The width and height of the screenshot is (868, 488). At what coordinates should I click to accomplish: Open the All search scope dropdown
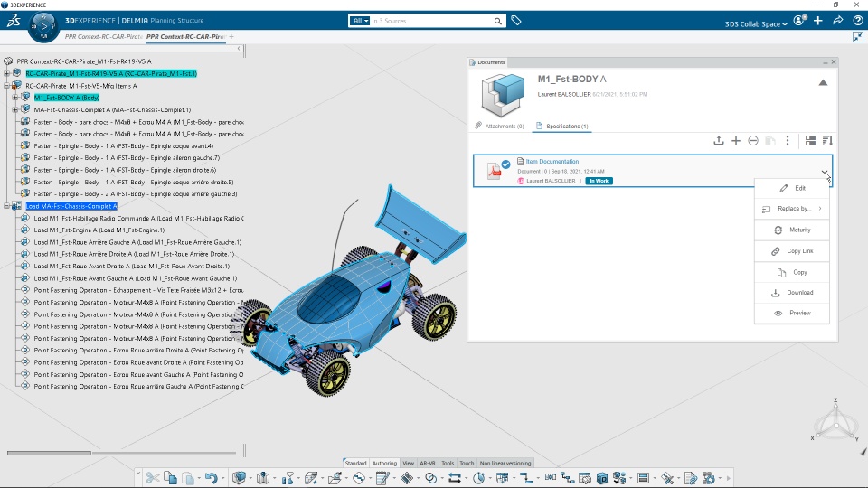click(x=359, y=21)
